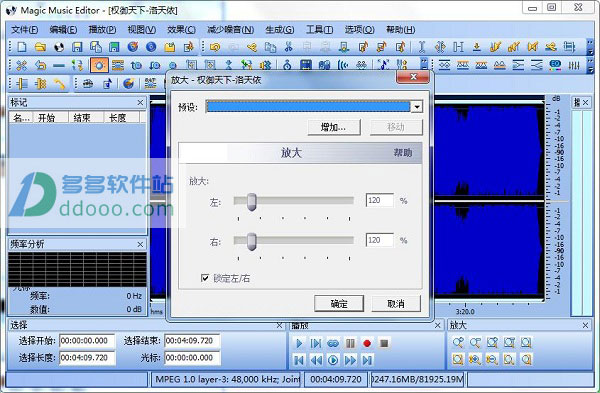Click the 取消 button
The height and width of the screenshot is (393, 600).
pos(396,304)
